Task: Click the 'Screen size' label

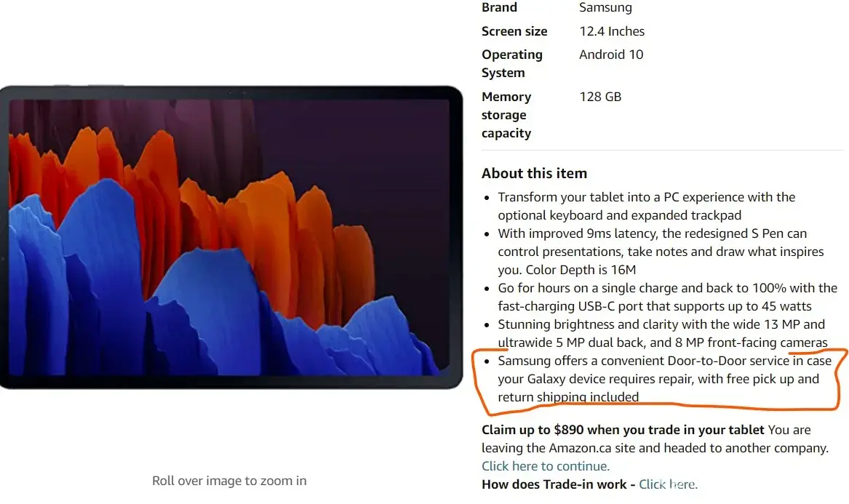Action: [x=514, y=31]
